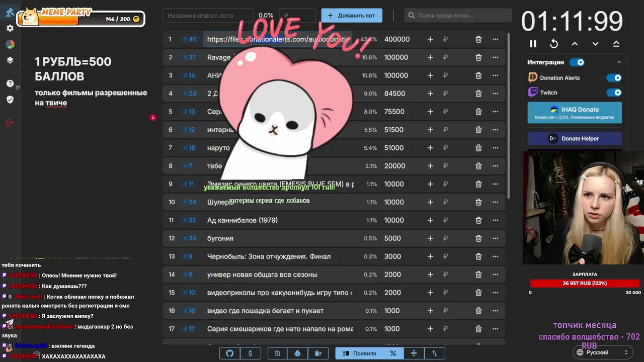
Task: Click the red logout icon
Action: pos(10,123)
